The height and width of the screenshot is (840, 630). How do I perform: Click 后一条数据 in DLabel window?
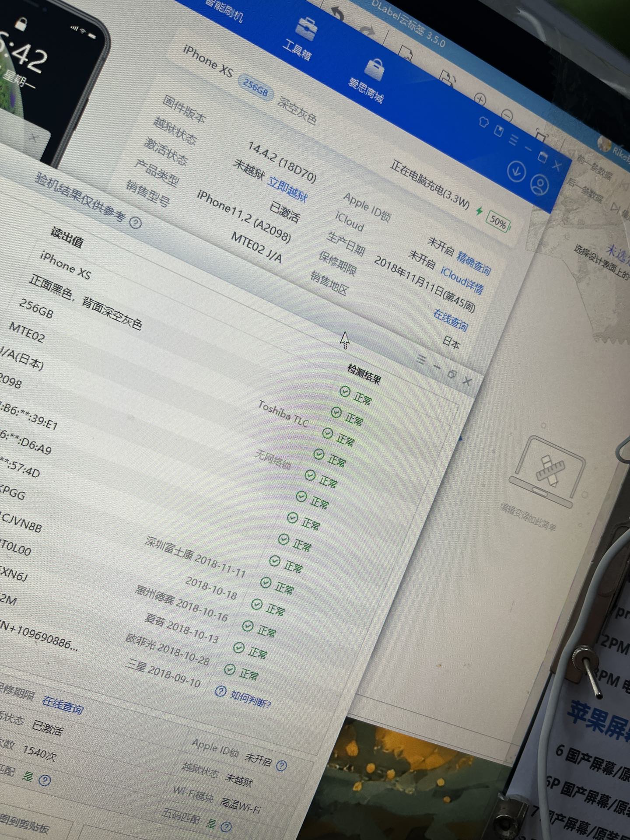[x=585, y=190]
